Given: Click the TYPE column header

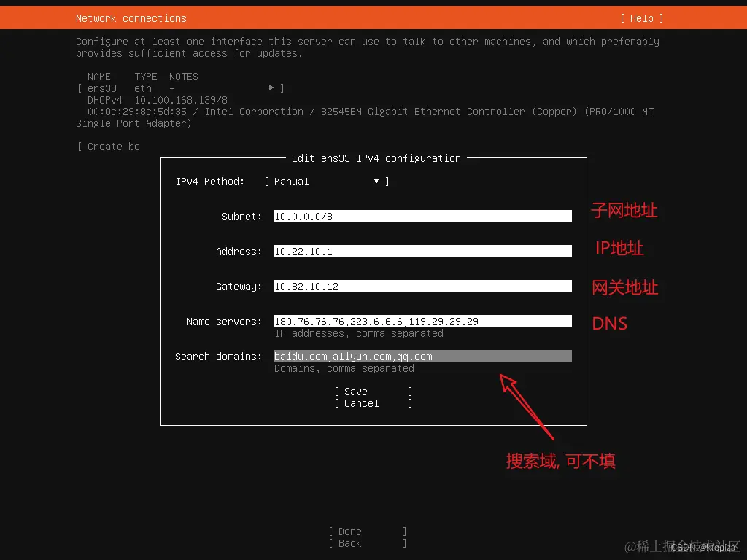Looking at the screenshot, I should (146, 77).
